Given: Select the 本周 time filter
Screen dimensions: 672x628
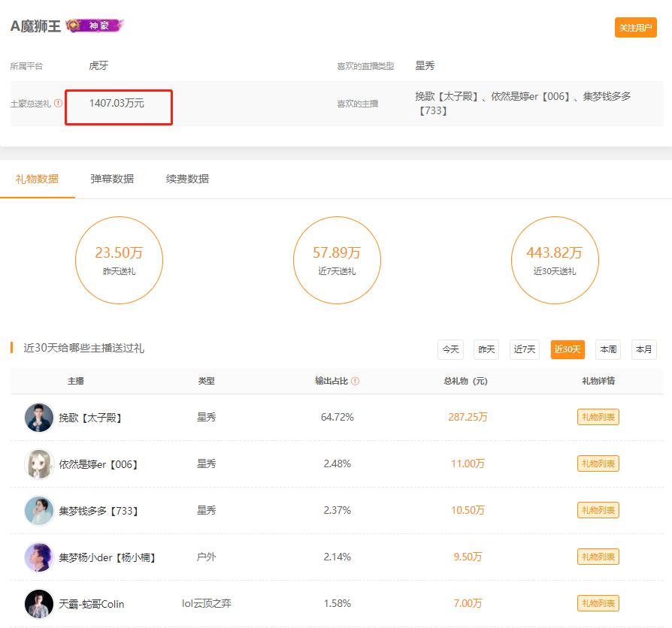Looking at the screenshot, I should [607, 349].
